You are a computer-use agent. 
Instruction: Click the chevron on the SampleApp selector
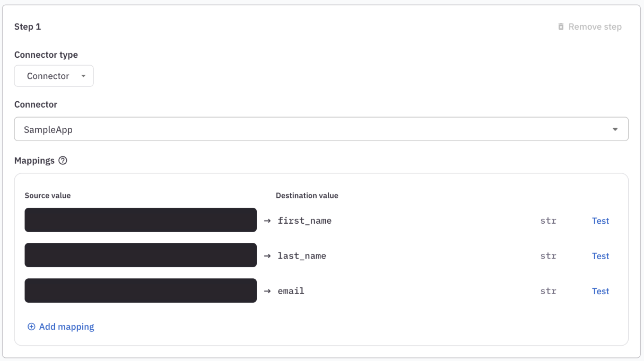click(x=615, y=129)
